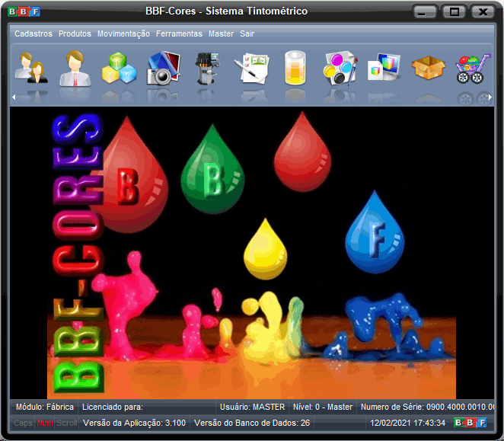Open the Ferramentas menu

coord(180,34)
